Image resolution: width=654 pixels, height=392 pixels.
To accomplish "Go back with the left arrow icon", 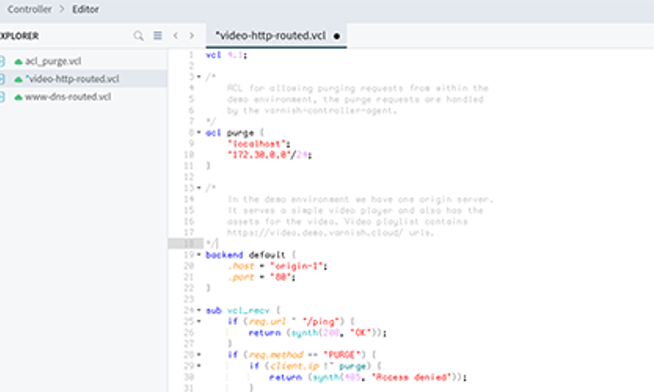I will (176, 36).
